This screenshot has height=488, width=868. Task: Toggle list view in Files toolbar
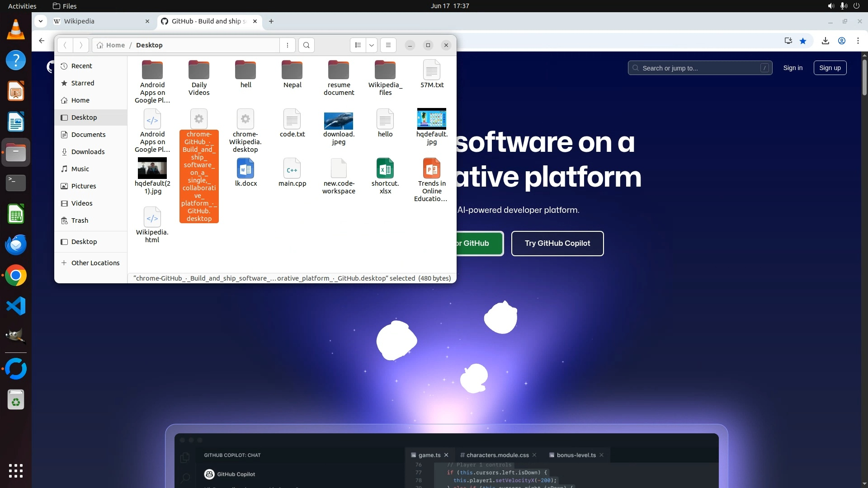coord(358,45)
